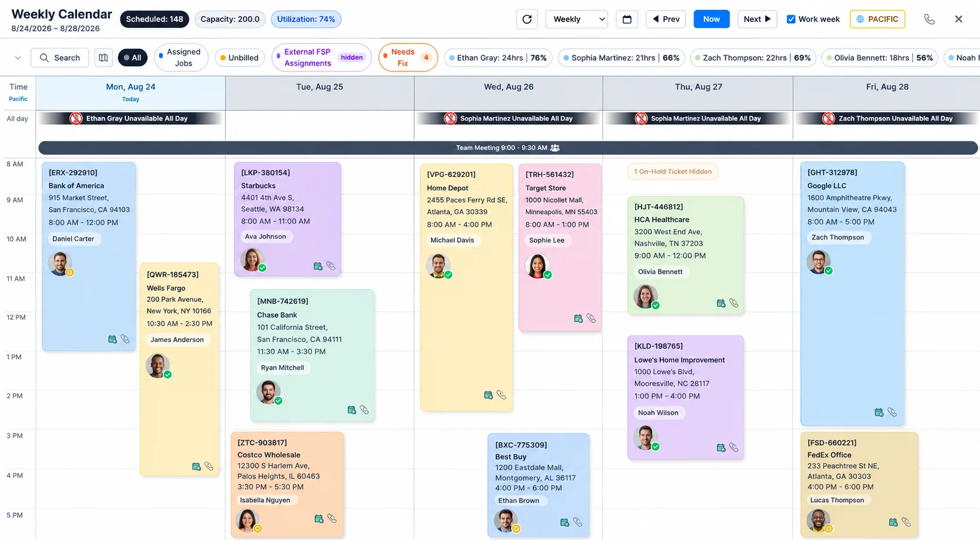
Task: Click the refresh calendar icon
Action: [x=527, y=19]
